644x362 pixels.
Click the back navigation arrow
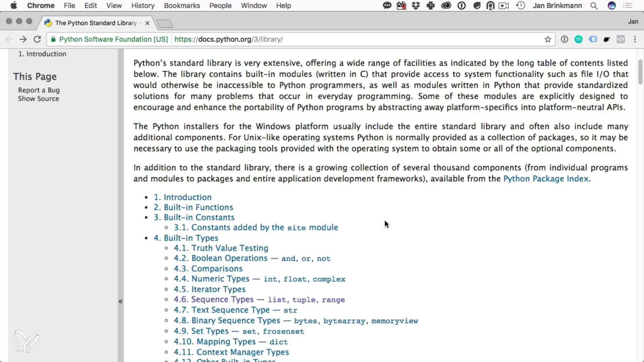9,39
